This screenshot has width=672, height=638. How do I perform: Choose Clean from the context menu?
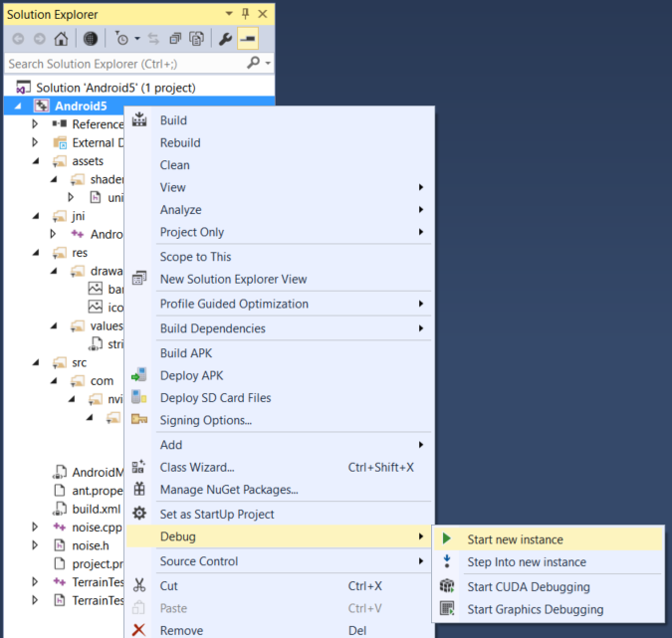280,165
